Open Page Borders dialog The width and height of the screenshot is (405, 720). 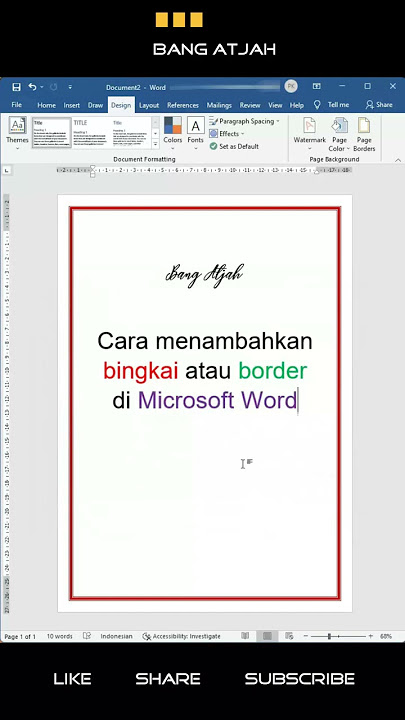[x=364, y=134]
